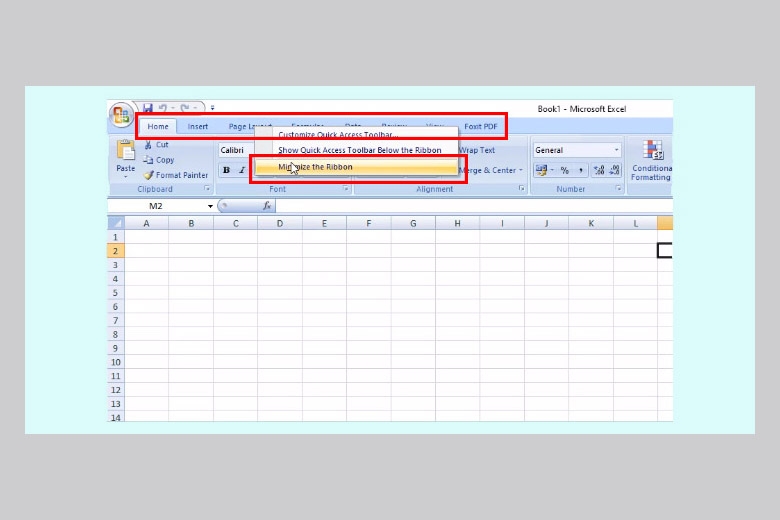This screenshot has width=780, height=520.
Task: Save workbook using Quick Access icon
Action: coord(148,107)
